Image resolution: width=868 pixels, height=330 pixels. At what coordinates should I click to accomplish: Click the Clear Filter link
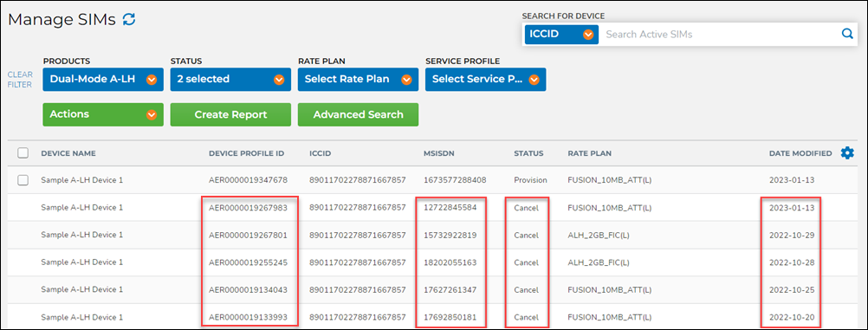[21, 80]
